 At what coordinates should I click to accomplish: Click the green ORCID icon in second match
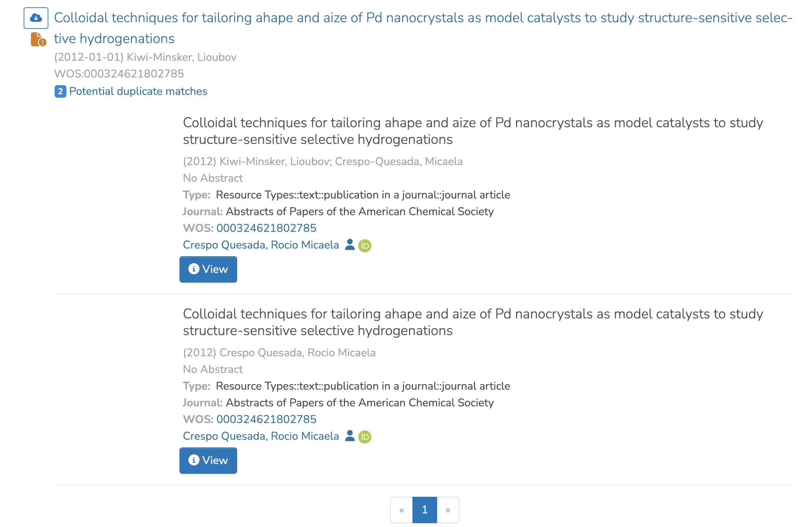click(x=364, y=437)
